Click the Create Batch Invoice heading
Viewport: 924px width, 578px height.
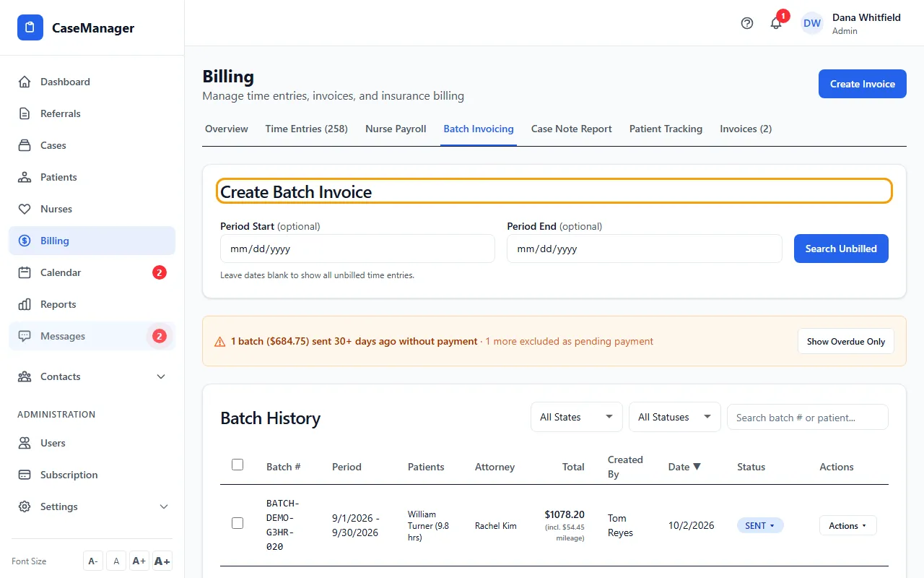[x=296, y=191]
